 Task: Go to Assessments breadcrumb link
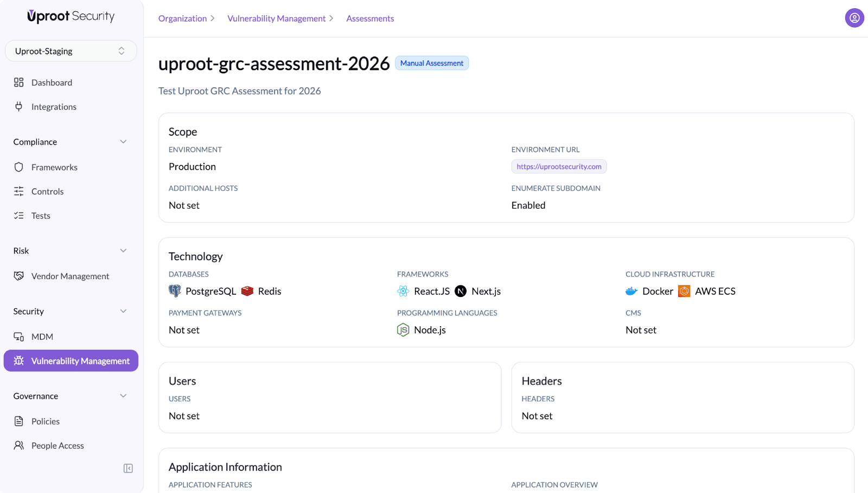coord(370,18)
